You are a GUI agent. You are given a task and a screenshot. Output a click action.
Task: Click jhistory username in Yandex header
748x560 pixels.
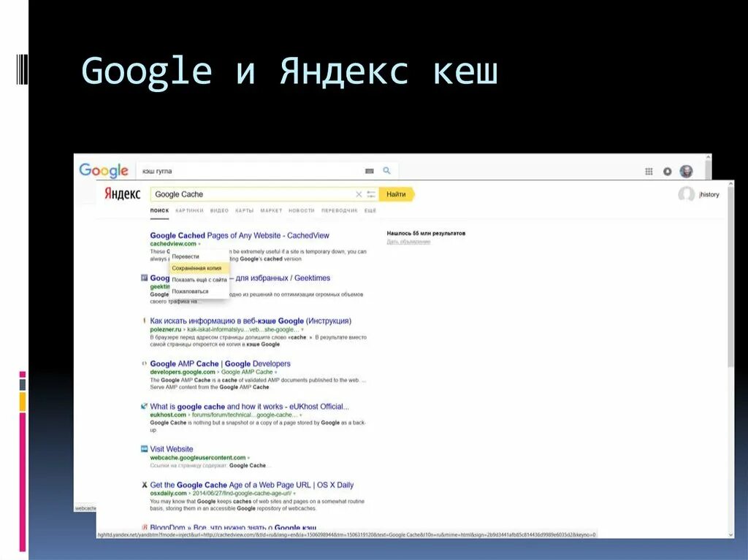click(x=709, y=195)
